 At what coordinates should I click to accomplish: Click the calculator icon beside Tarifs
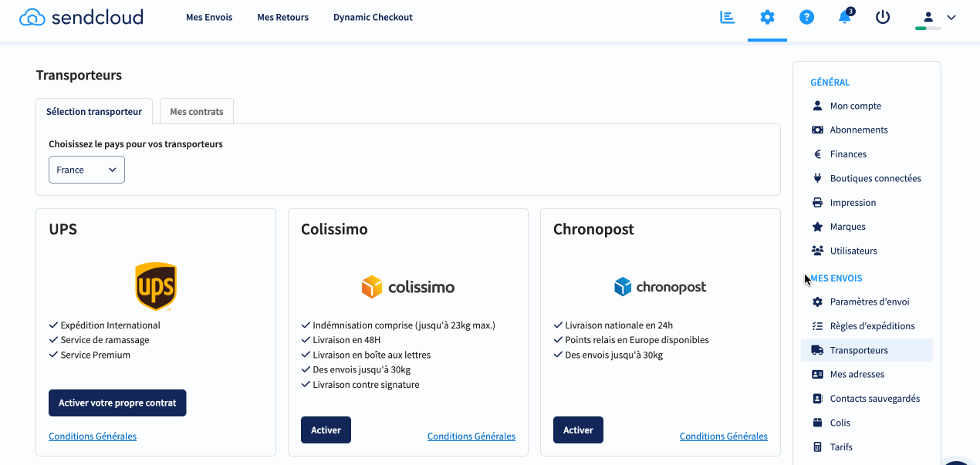tap(818, 447)
